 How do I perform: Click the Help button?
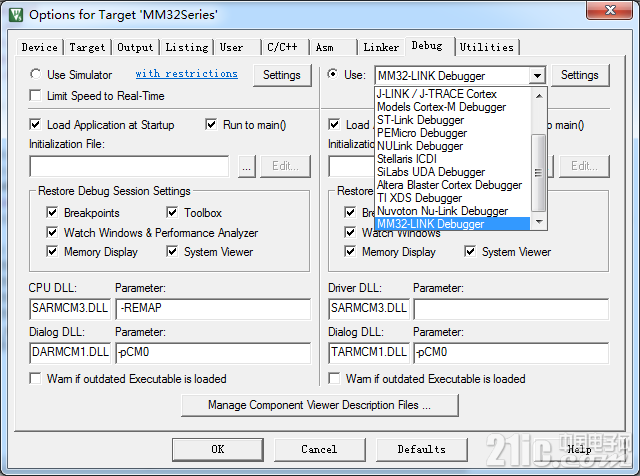579,449
